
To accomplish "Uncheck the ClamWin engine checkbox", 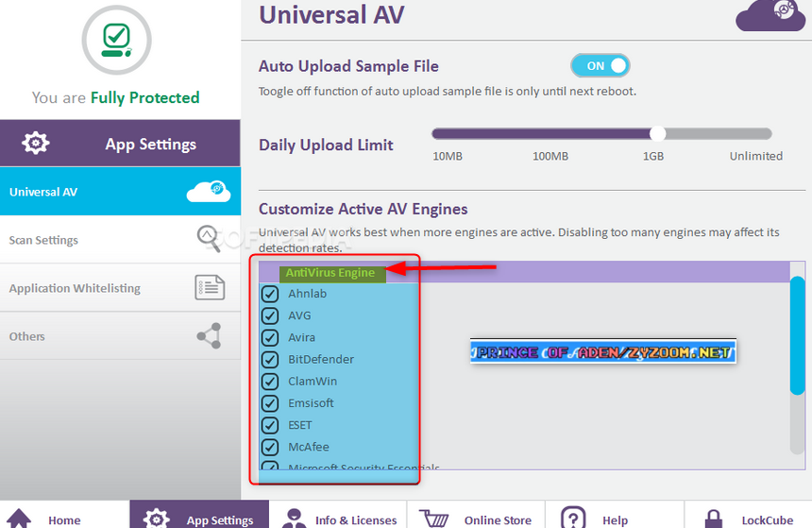I will click(x=270, y=382).
